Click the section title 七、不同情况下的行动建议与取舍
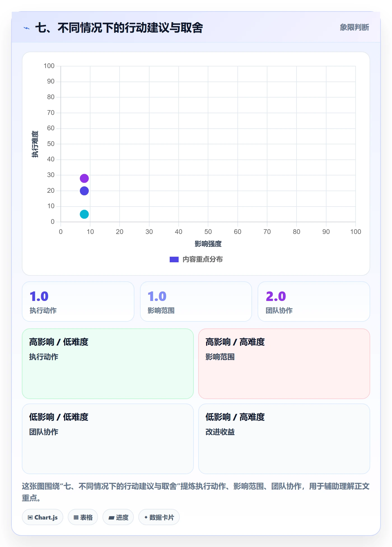Image resolution: width=392 pixels, height=547 pixels. [x=119, y=28]
